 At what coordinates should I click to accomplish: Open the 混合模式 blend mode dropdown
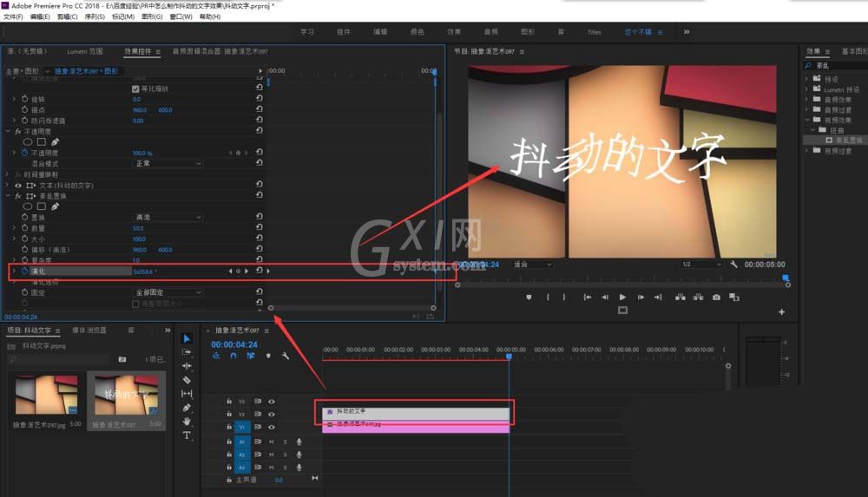[x=168, y=164]
